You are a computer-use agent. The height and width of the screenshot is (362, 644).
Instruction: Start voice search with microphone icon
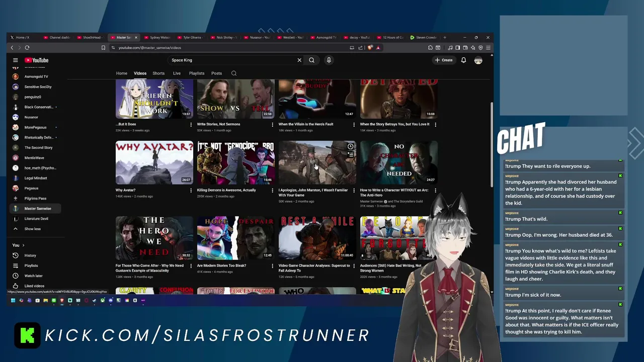point(329,60)
